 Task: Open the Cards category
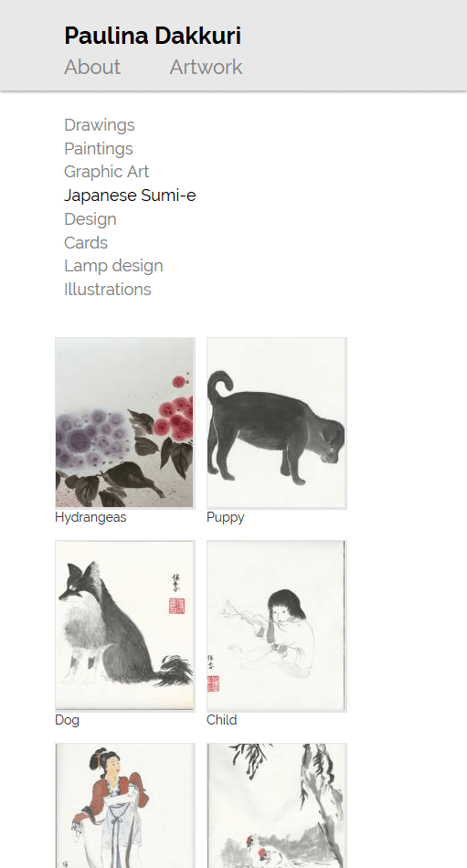pyautogui.click(x=86, y=242)
